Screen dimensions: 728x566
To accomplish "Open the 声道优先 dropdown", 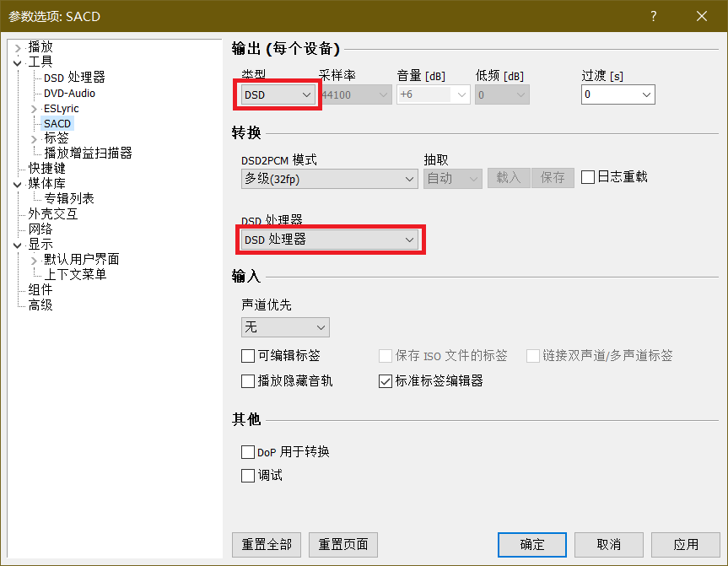I will click(285, 327).
